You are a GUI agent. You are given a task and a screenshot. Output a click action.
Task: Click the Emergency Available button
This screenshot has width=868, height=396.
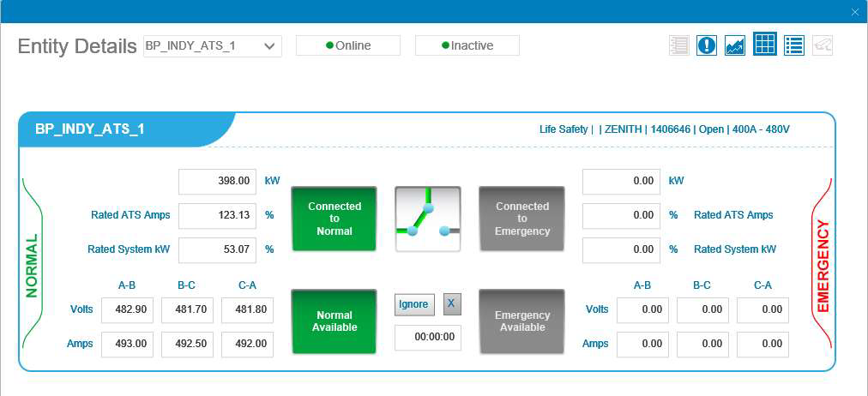click(521, 321)
